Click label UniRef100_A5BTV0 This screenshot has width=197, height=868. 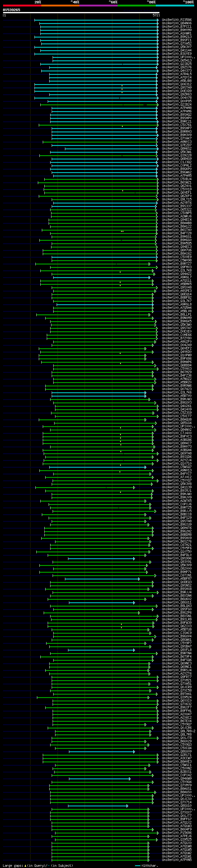coord(177,396)
